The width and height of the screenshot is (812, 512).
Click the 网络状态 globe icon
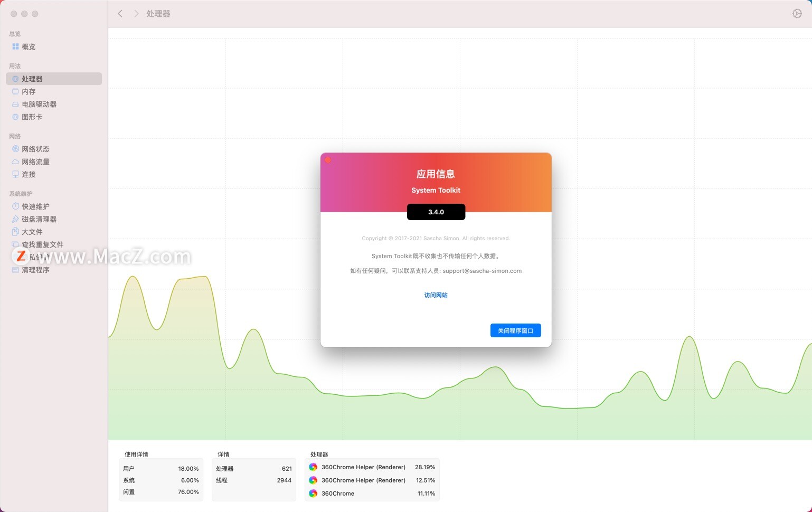coord(15,149)
